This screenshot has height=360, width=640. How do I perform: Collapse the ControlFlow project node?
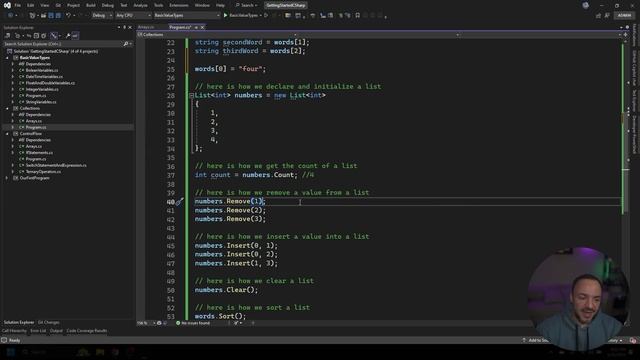[x=7, y=134]
